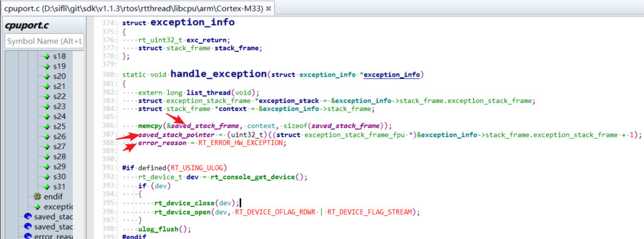644x239 pixels.
Task: Click the first saved_stac symbol globe icon
Action: click(x=28, y=217)
